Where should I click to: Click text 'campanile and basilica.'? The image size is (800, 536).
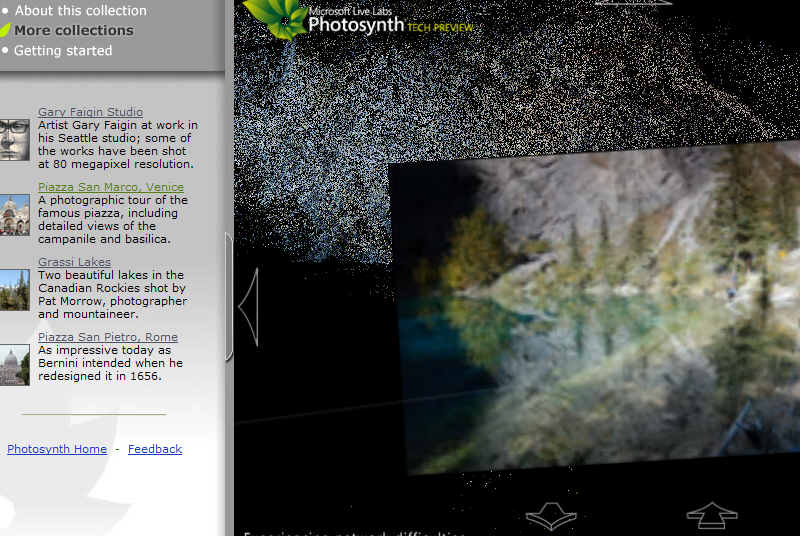104,239
